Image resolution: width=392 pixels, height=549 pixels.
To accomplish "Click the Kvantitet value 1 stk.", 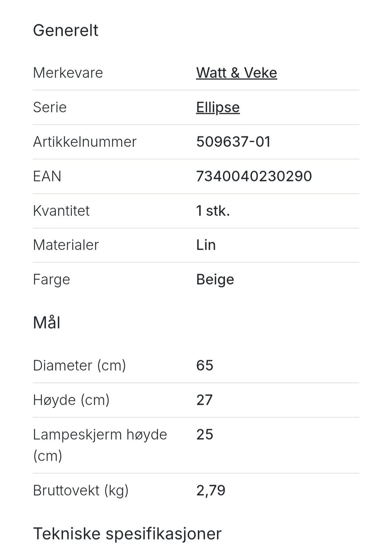I will click(213, 210).
